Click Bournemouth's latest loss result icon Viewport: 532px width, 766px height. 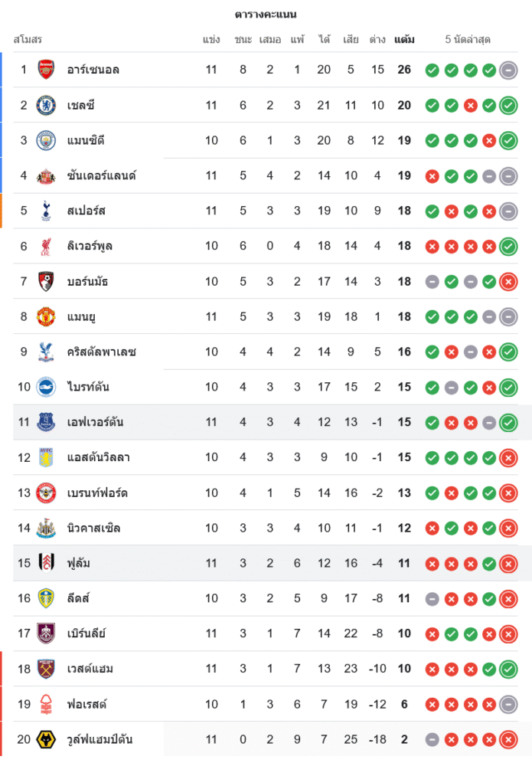[508, 281]
